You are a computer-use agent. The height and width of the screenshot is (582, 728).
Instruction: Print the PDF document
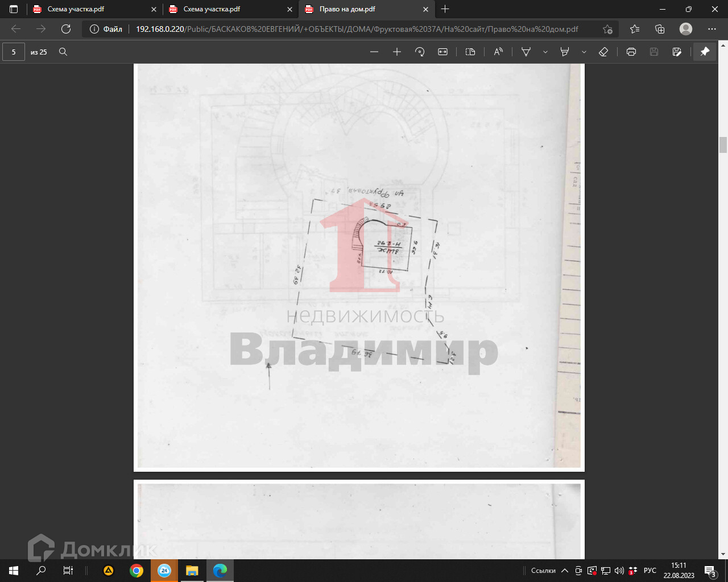coord(631,52)
